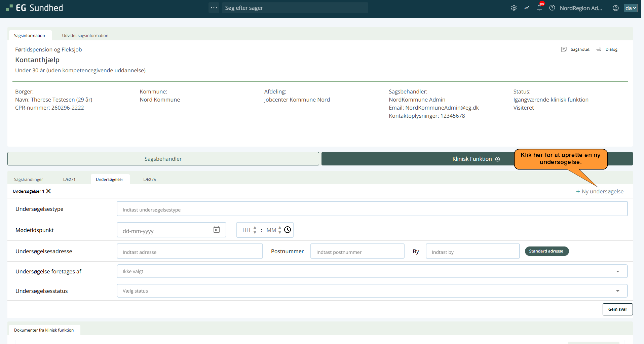
Task: Switch to Udvidet sagsinformation tab
Action: tap(85, 35)
